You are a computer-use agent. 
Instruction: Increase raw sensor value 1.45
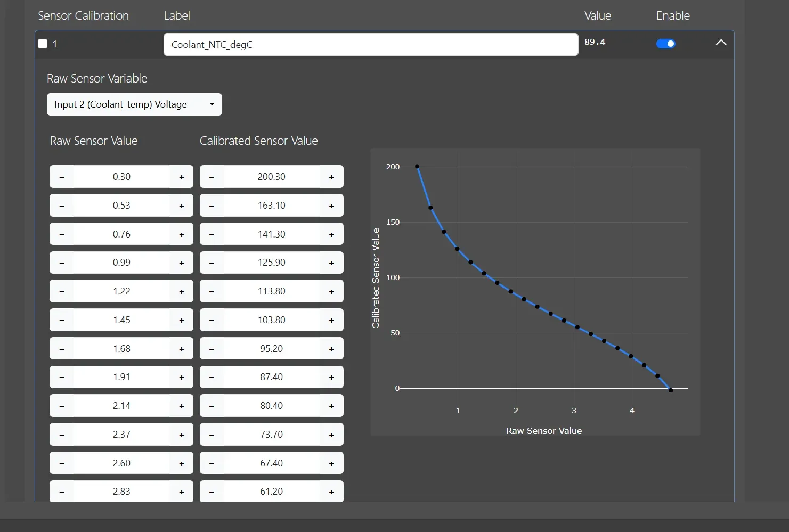(x=182, y=320)
